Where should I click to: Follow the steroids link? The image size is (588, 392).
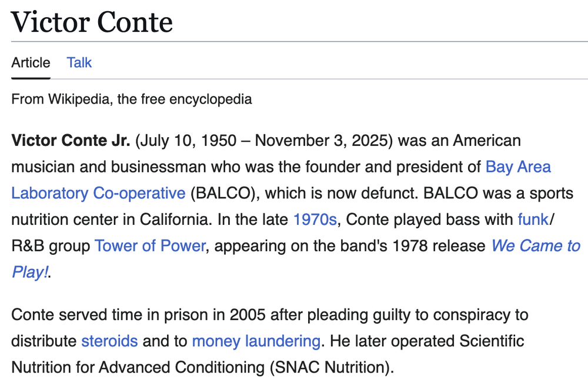[109, 341]
